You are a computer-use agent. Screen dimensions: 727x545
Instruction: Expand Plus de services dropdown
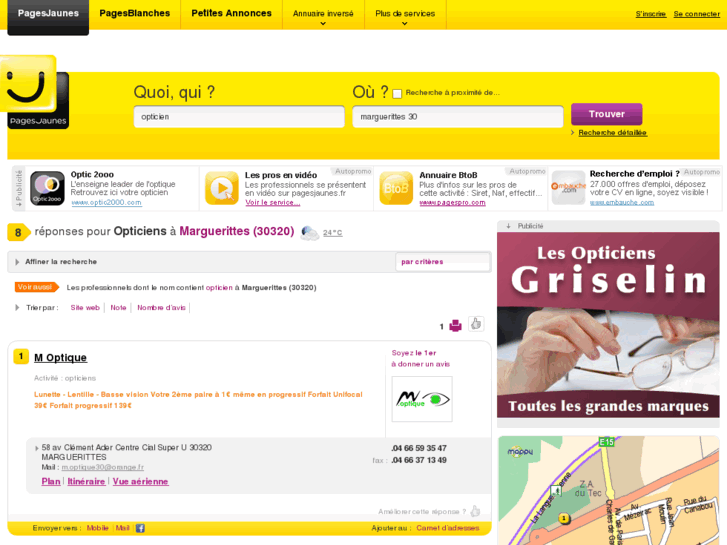[x=405, y=17]
